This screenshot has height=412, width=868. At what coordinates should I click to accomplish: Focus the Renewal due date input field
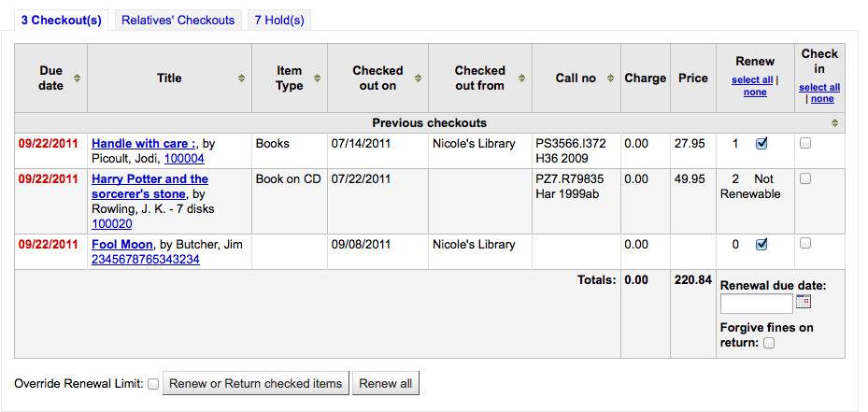coord(757,304)
